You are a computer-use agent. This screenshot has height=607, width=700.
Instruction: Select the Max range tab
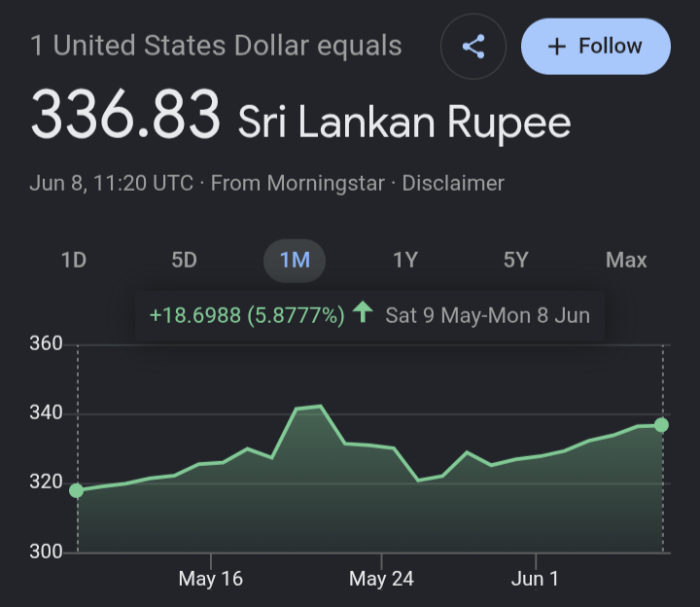(x=626, y=261)
